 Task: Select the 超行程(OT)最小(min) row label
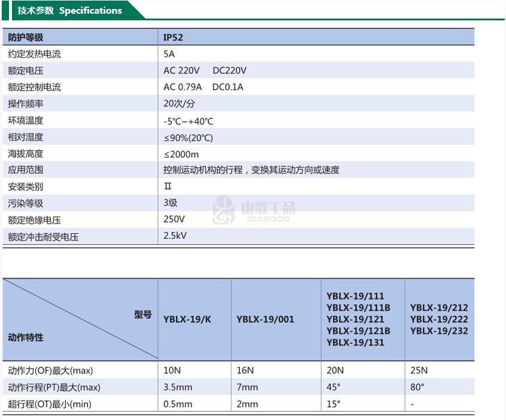tap(50, 404)
